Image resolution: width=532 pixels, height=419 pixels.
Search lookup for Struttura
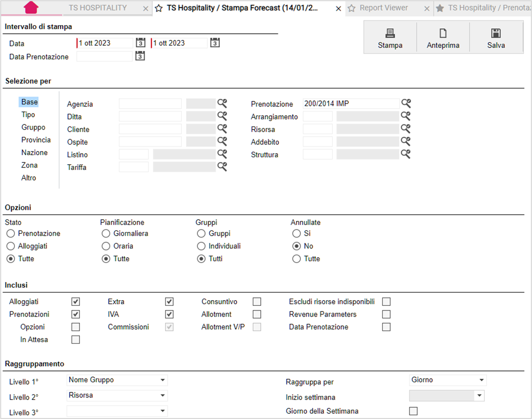pyautogui.click(x=406, y=154)
